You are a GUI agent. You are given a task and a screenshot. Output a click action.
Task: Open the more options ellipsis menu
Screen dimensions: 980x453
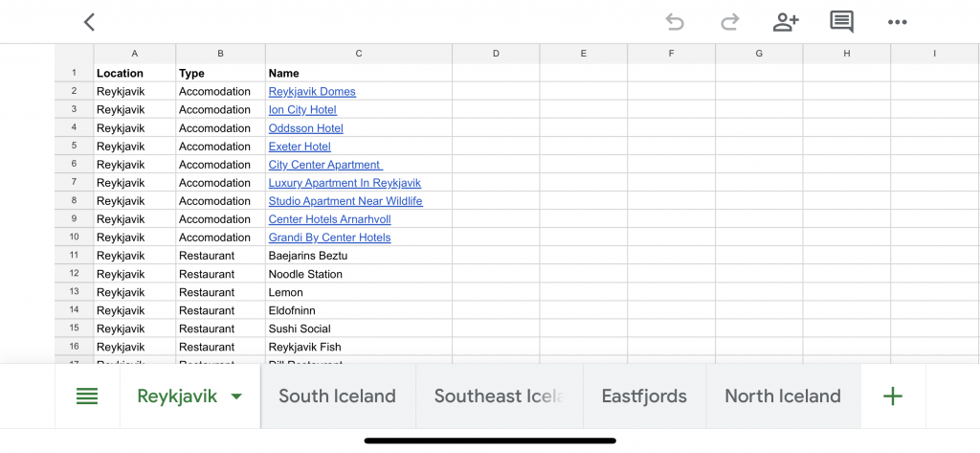pos(897,23)
